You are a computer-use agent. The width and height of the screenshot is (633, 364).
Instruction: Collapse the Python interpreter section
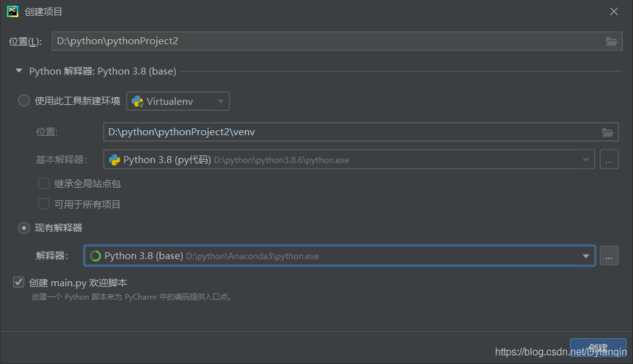18,71
